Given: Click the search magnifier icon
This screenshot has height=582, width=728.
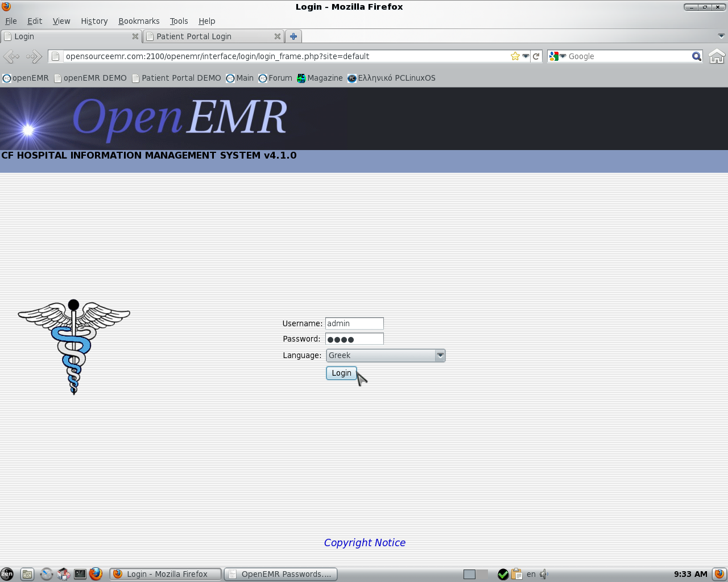Looking at the screenshot, I should click(x=696, y=56).
